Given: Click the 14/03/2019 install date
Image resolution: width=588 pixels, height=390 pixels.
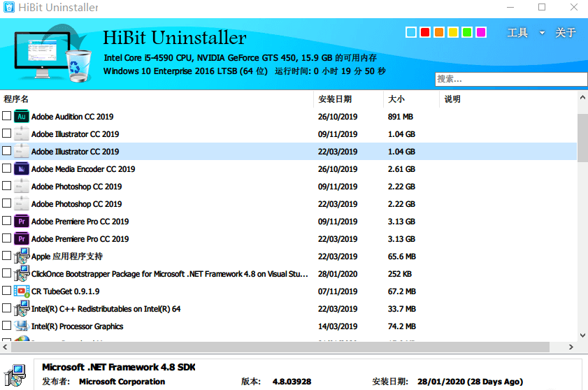Looking at the screenshot, I should pyautogui.click(x=338, y=326).
